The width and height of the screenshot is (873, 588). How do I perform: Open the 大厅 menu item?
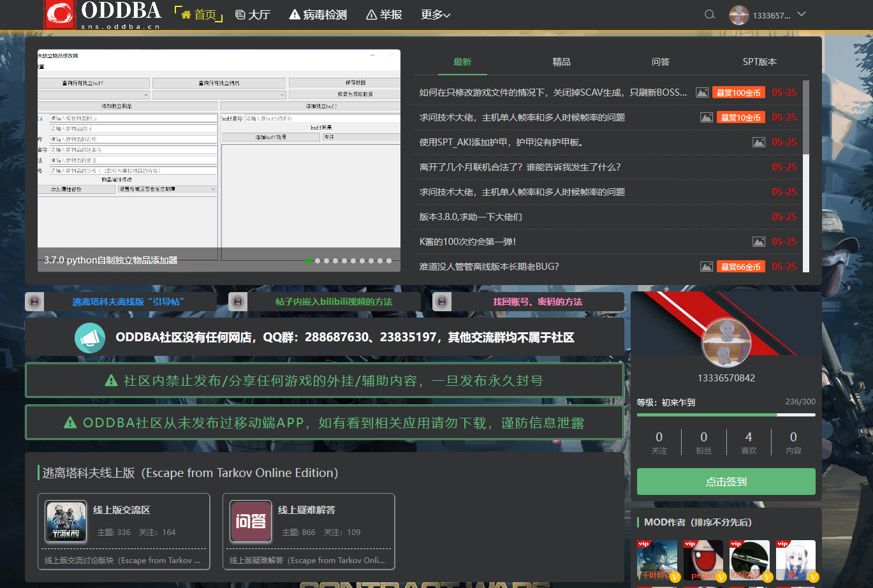pos(253,15)
